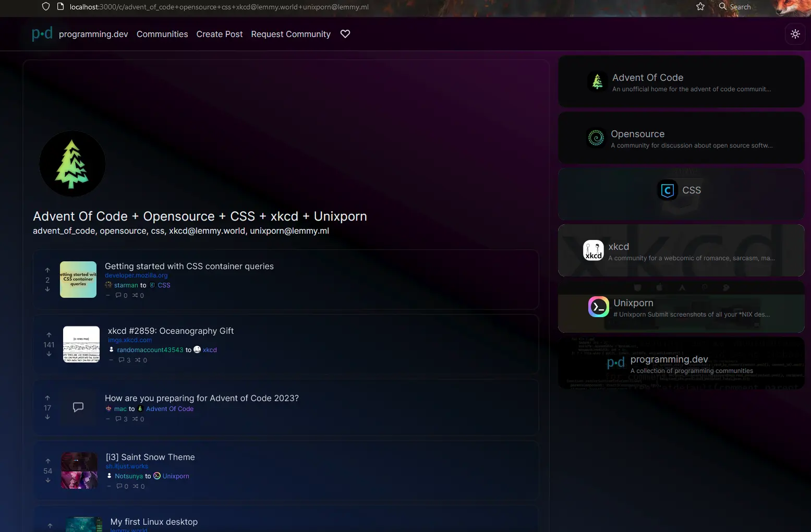The width and height of the screenshot is (811, 532).
Task: Click crosspost icon on xkcd #2859 post
Action: [138, 360]
